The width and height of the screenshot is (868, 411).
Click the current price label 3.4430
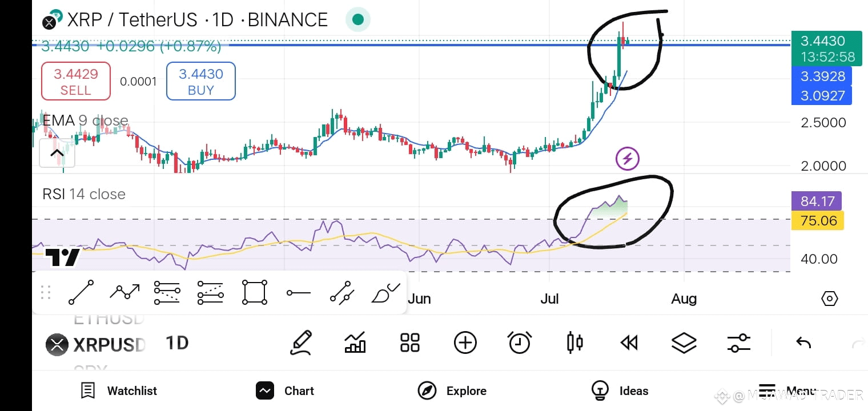[826, 48]
